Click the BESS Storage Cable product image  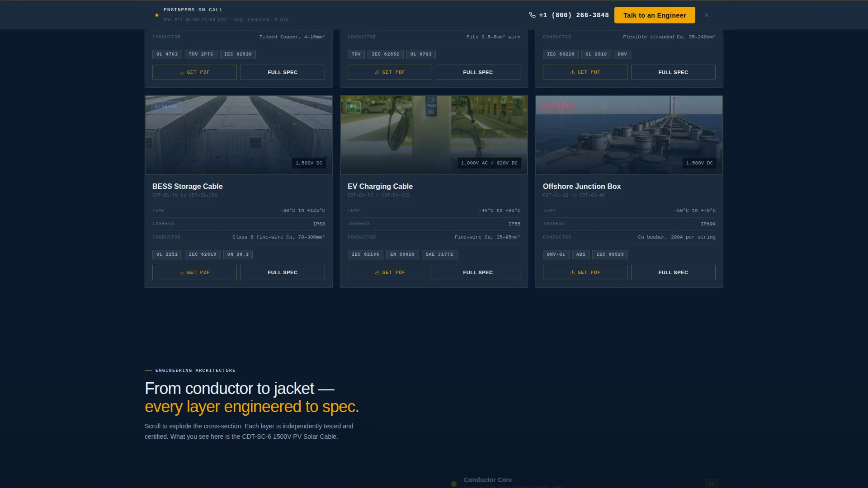point(239,135)
